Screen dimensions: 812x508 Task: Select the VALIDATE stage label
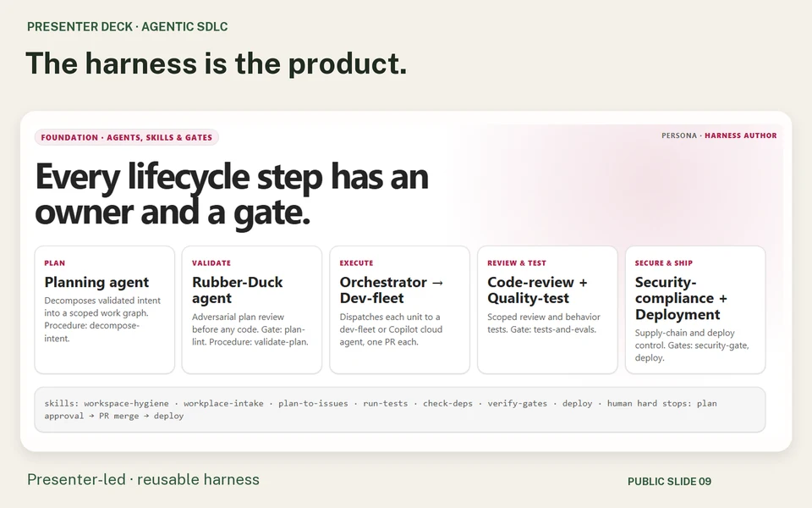(x=211, y=263)
